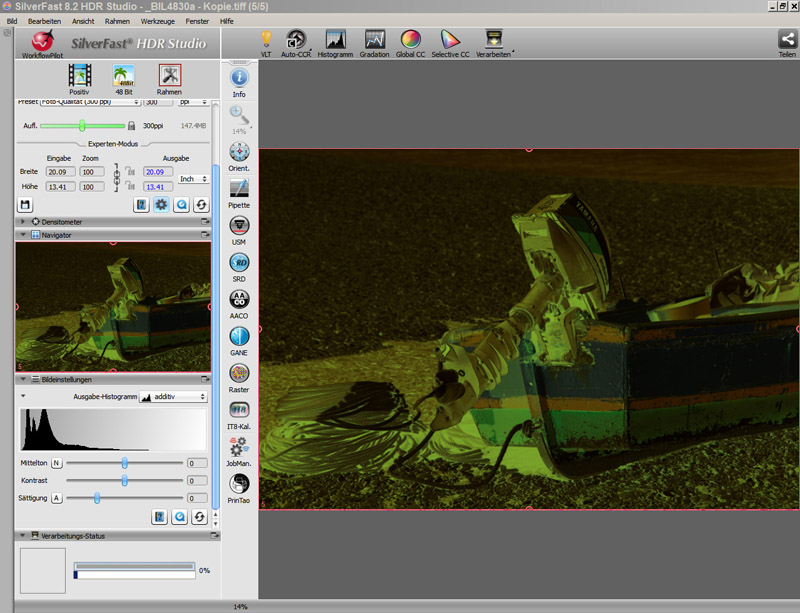Screen dimensions: 800x613
Task: Toggle the Mittelton N button
Action: (x=56, y=463)
